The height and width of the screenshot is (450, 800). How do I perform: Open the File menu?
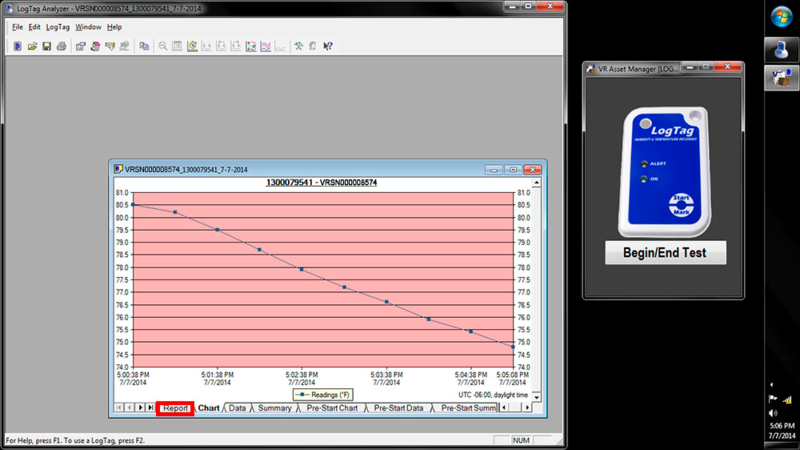click(17, 27)
